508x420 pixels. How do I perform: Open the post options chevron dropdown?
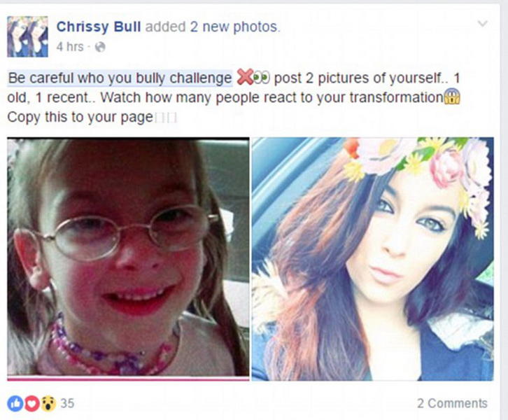tap(482, 24)
